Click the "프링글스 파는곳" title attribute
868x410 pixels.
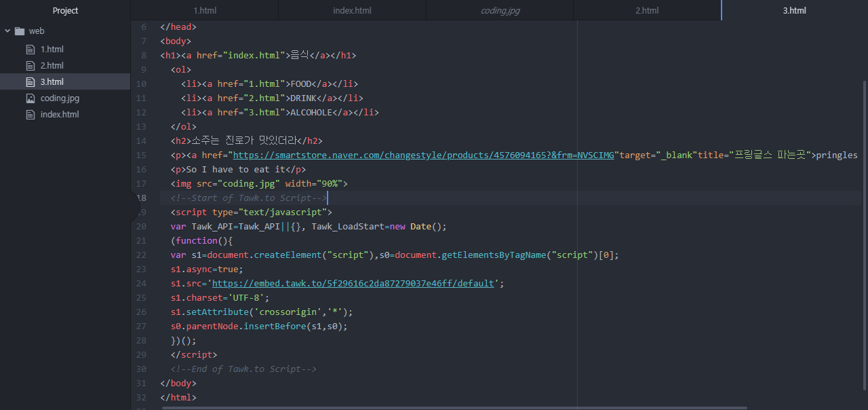(x=770, y=155)
